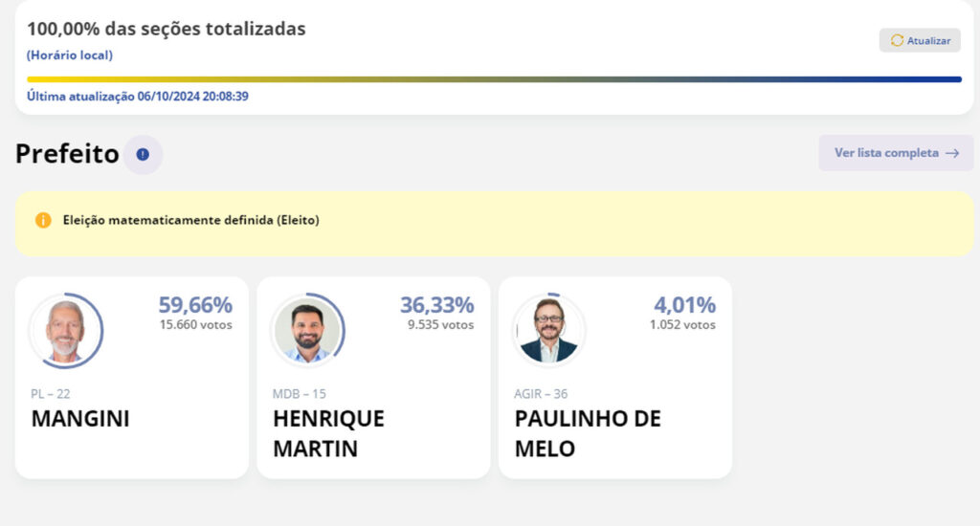Open the MANGINI candidate card name

pyautogui.click(x=80, y=419)
